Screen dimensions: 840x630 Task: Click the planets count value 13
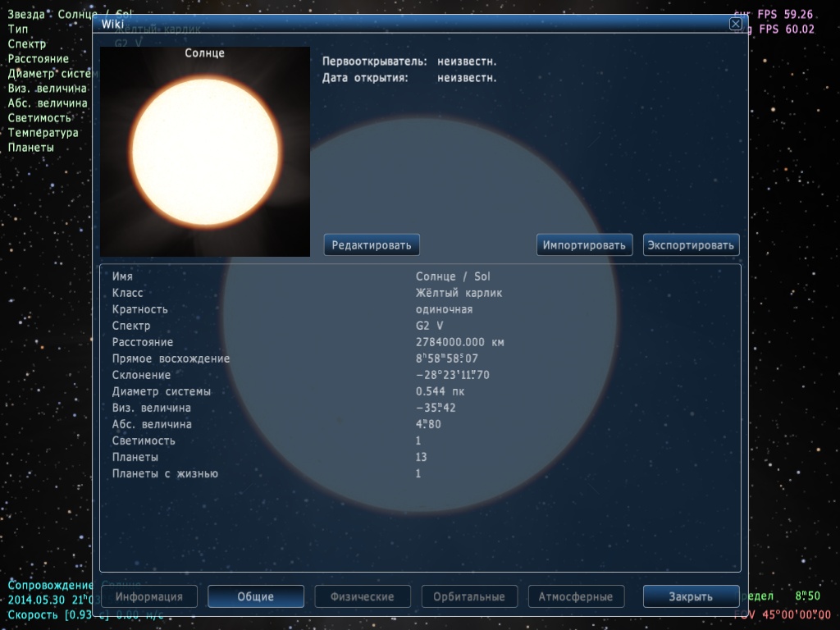[x=421, y=458]
